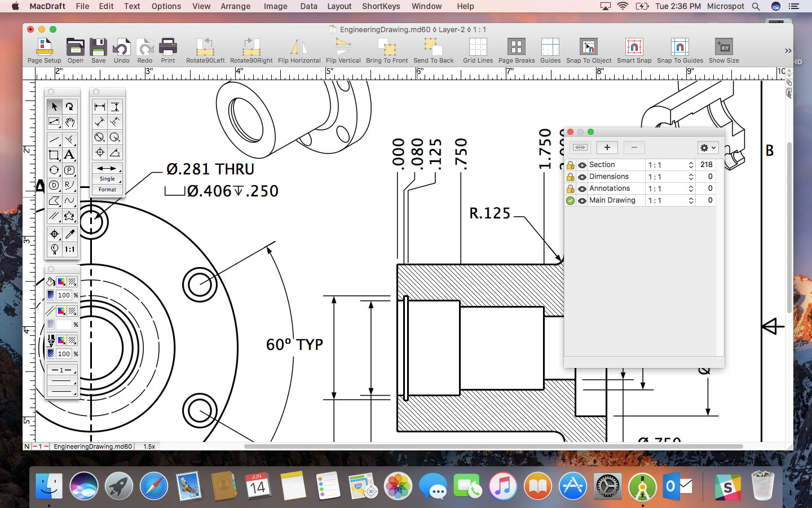812x508 pixels.
Task: Select the text tool in the palette
Action: [69, 155]
